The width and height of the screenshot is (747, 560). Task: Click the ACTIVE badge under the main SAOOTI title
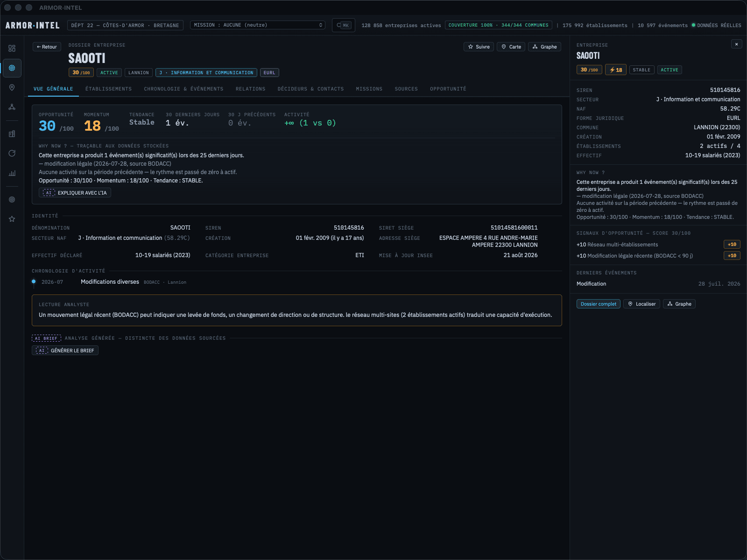click(x=109, y=73)
